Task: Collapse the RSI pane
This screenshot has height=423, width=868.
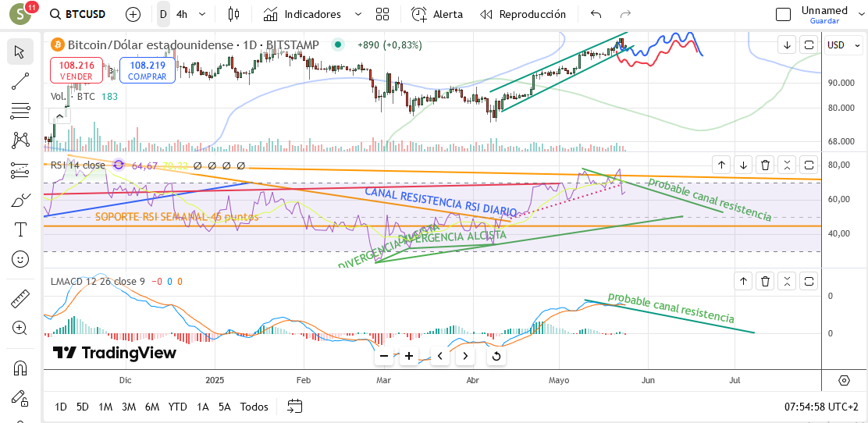Action: click(x=787, y=165)
